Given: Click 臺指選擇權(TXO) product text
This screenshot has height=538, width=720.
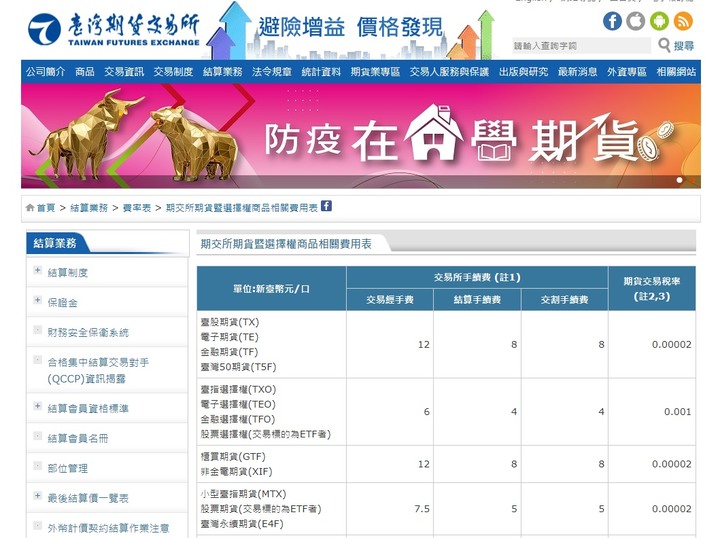Looking at the screenshot, I should click(238, 389).
